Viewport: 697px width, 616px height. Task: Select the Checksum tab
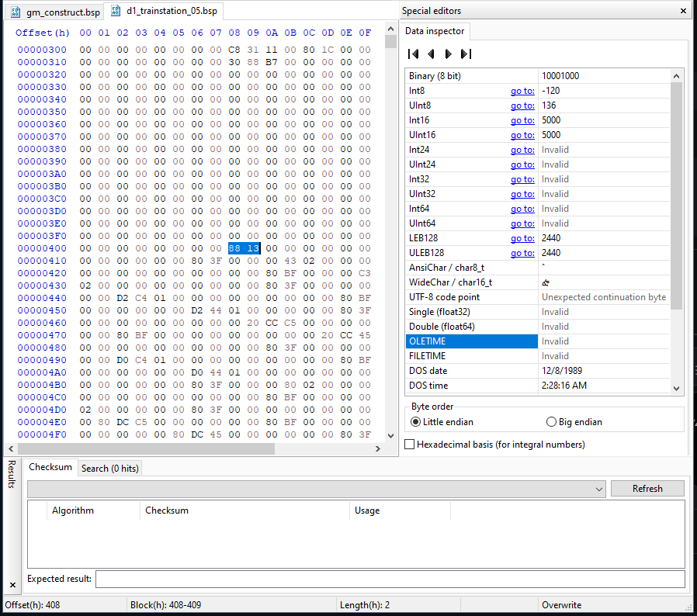click(x=50, y=466)
